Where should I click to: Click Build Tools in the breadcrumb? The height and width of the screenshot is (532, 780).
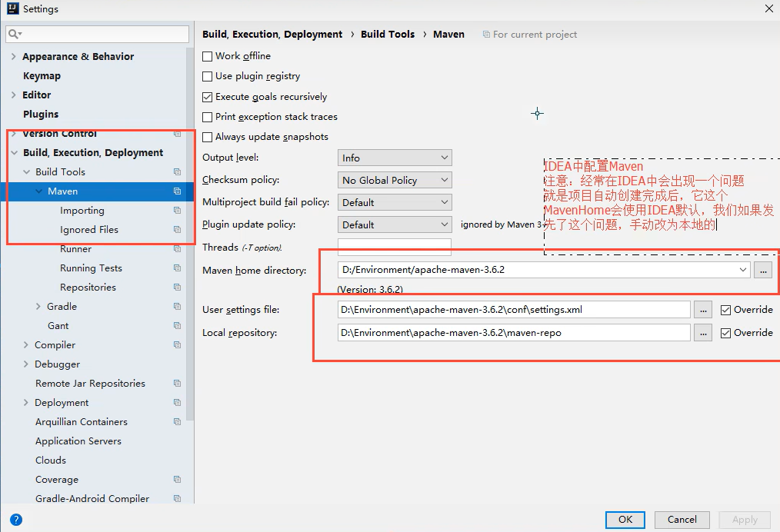388,35
